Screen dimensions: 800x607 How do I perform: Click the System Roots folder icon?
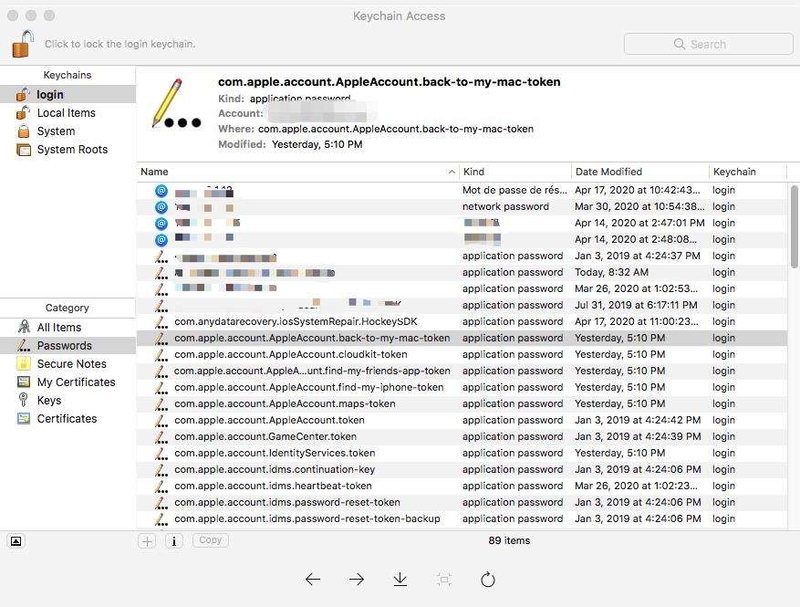[23, 149]
